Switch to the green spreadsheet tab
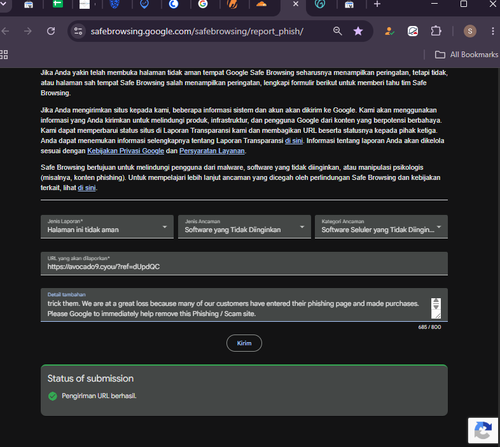 (x=58, y=4)
